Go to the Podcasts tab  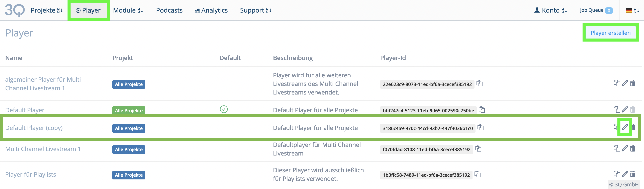click(169, 10)
